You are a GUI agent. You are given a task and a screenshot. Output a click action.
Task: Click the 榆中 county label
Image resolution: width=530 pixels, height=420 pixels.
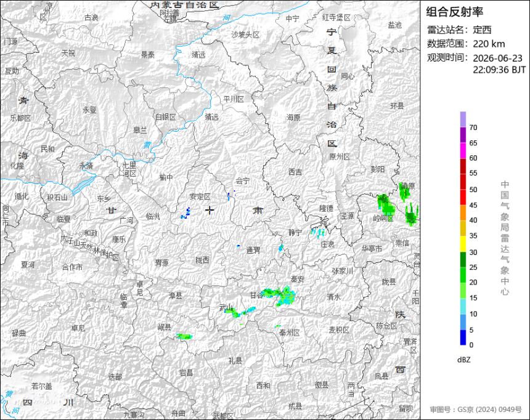pos(166,177)
